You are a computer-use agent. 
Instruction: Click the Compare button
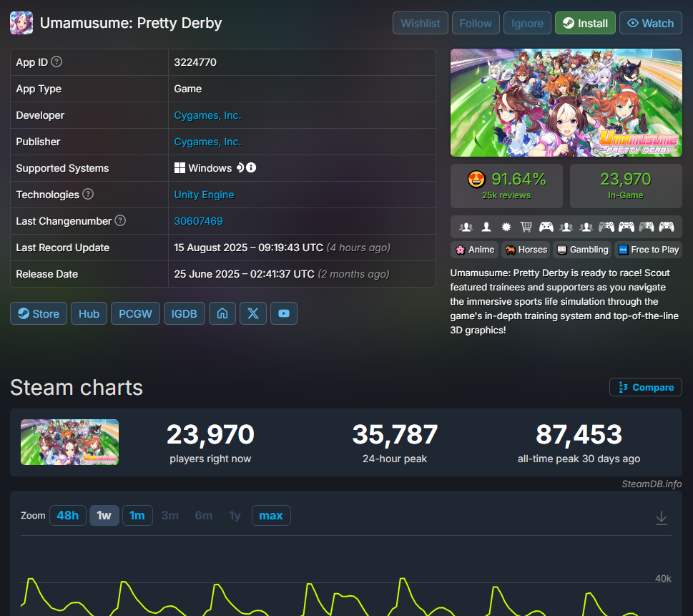coord(646,387)
